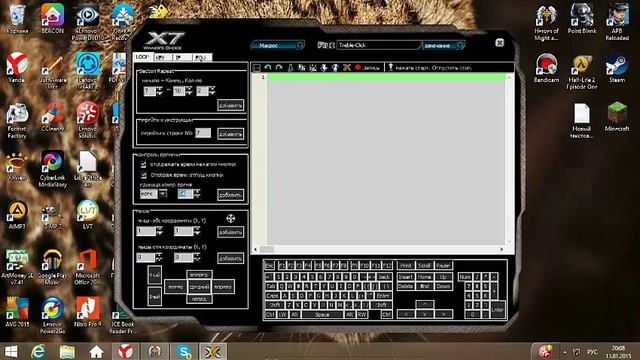The width and height of the screenshot is (640, 360).
Task: Open the CCleaner desktop shortcut
Action: [53, 117]
